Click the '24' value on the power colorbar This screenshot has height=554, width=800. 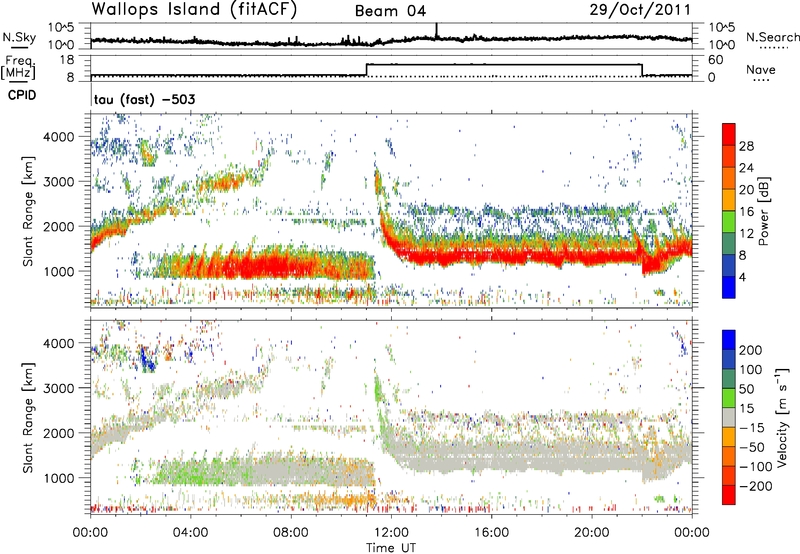746,168
